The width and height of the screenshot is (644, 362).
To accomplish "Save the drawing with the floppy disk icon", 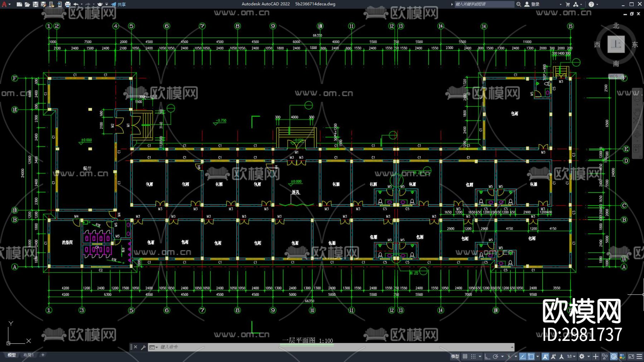I will (x=35, y=4).
